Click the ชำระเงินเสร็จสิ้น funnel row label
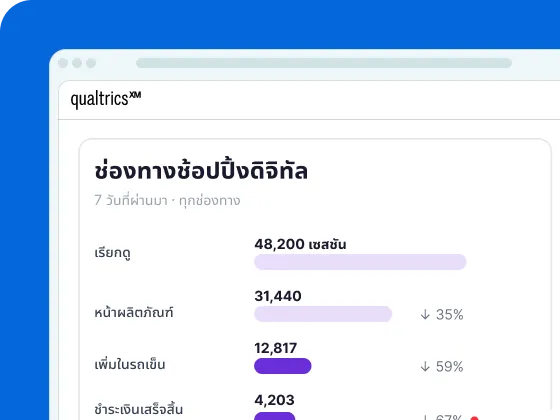This screenshot has width=560, height=420. [x=139, y=409]
